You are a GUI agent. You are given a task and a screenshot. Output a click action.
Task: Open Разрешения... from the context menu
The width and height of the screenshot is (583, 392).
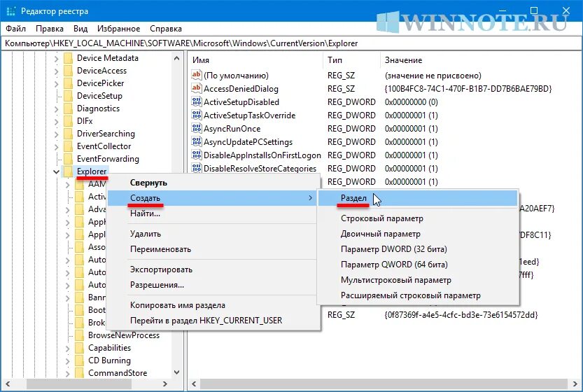[x=213, y=285]
